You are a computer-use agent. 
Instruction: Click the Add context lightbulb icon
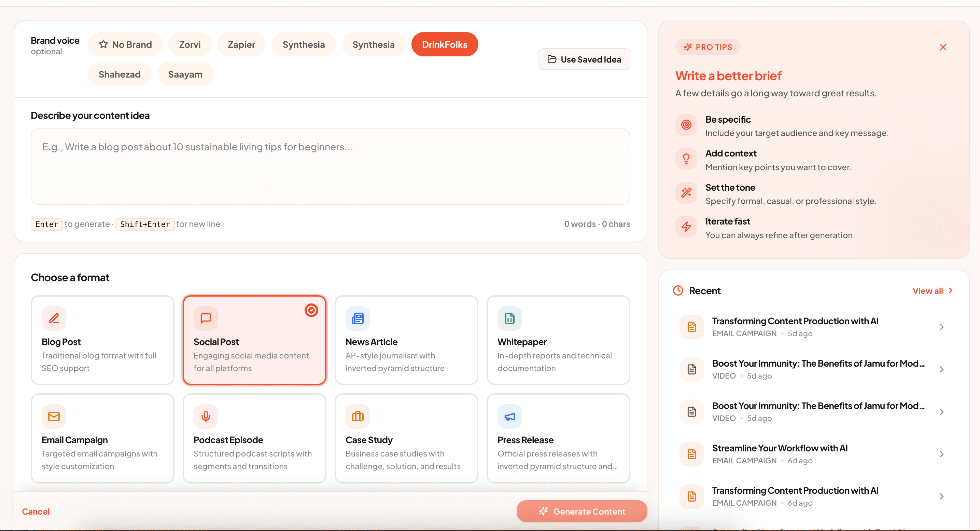tap(686, 159)
